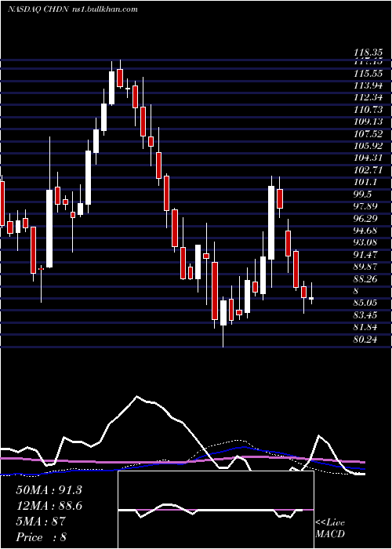Click the 107.52 price label
392x549 pixels.
click(x=368, y=134)
